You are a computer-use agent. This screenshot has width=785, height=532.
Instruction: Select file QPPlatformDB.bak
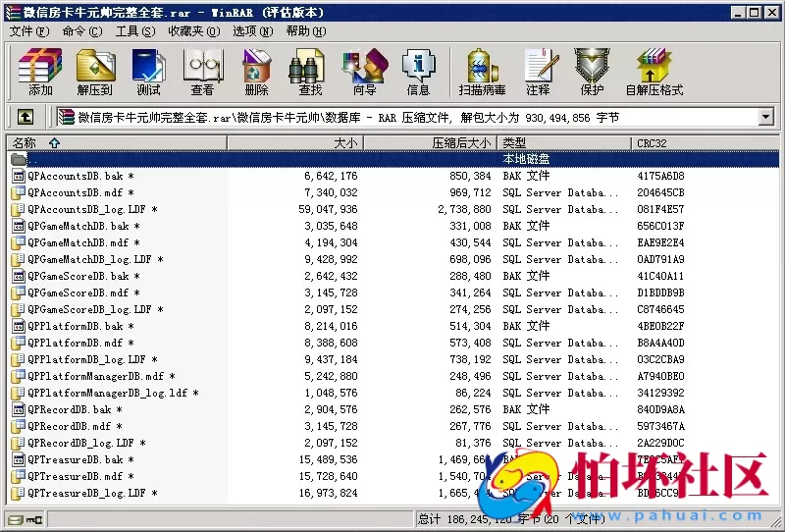80,326
